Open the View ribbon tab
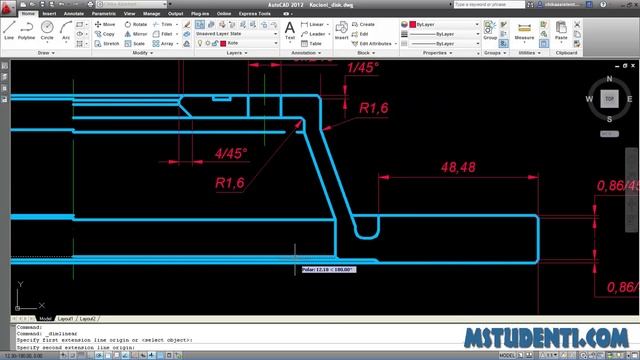The width and height of the screenshot is (640, 360). coord(129,13)
